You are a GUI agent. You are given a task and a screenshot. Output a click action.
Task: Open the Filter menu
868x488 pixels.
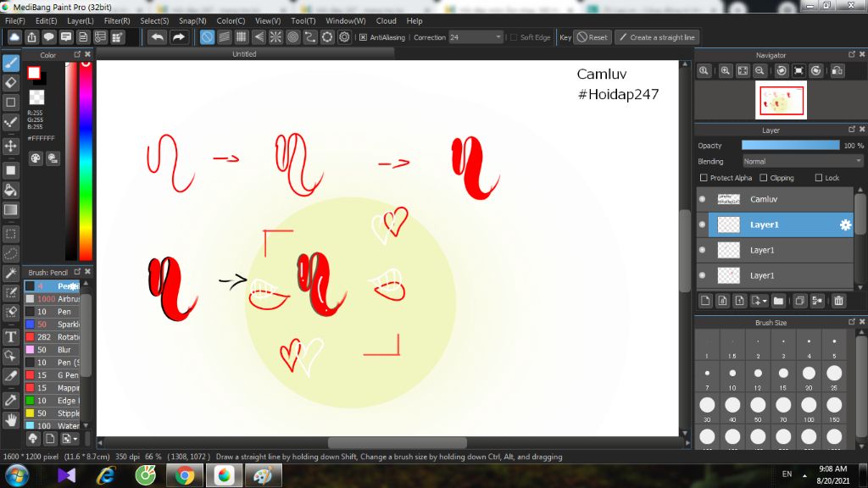pyautogui.click(x=117, y=21)
